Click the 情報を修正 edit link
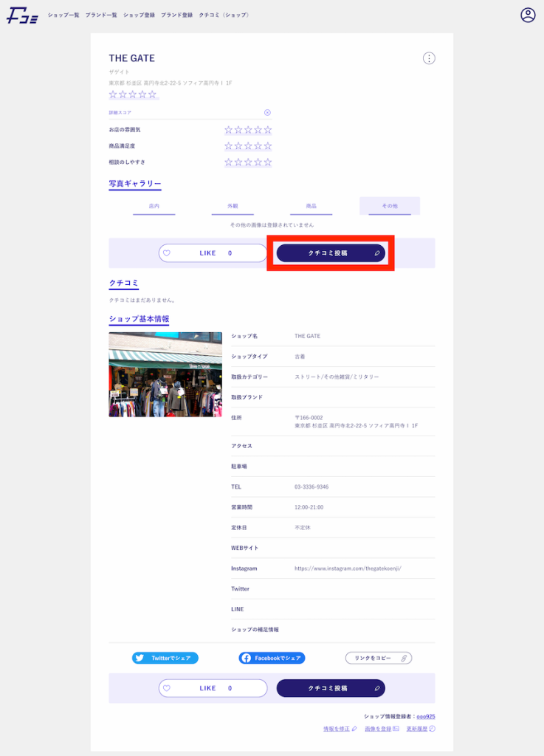 point(340,729)
